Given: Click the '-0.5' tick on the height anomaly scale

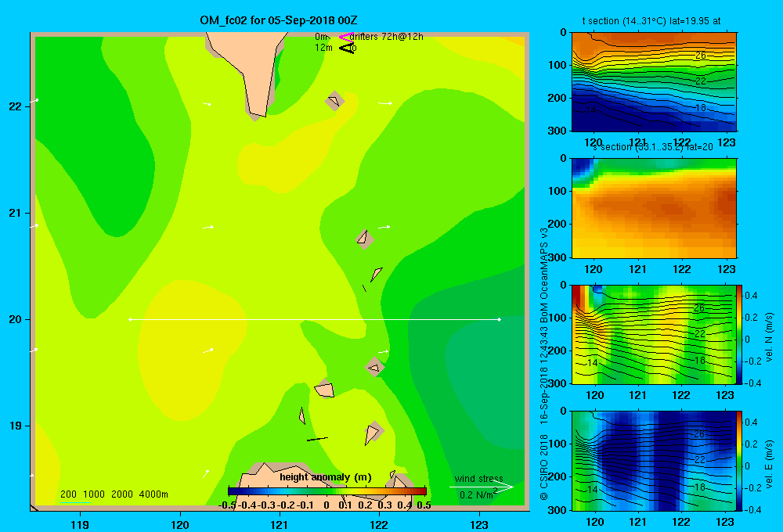Looking at the screenshot, I should (227, 505).
